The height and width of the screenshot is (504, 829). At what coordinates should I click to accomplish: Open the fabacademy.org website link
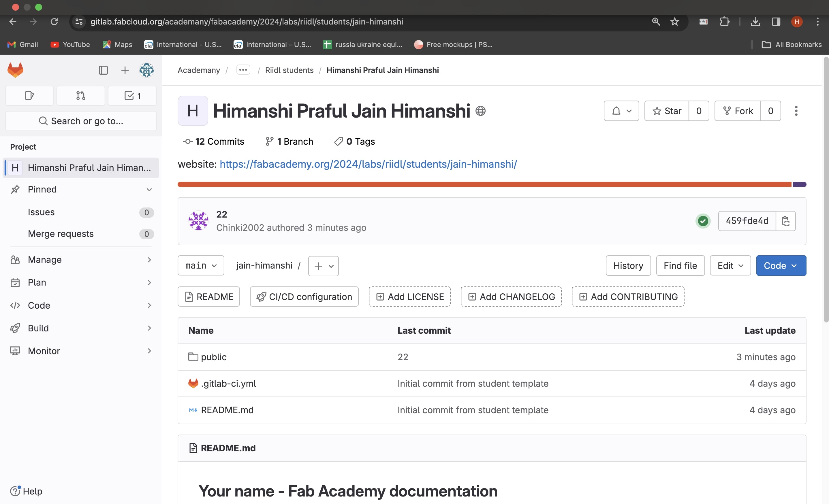(x=368, y=164)
